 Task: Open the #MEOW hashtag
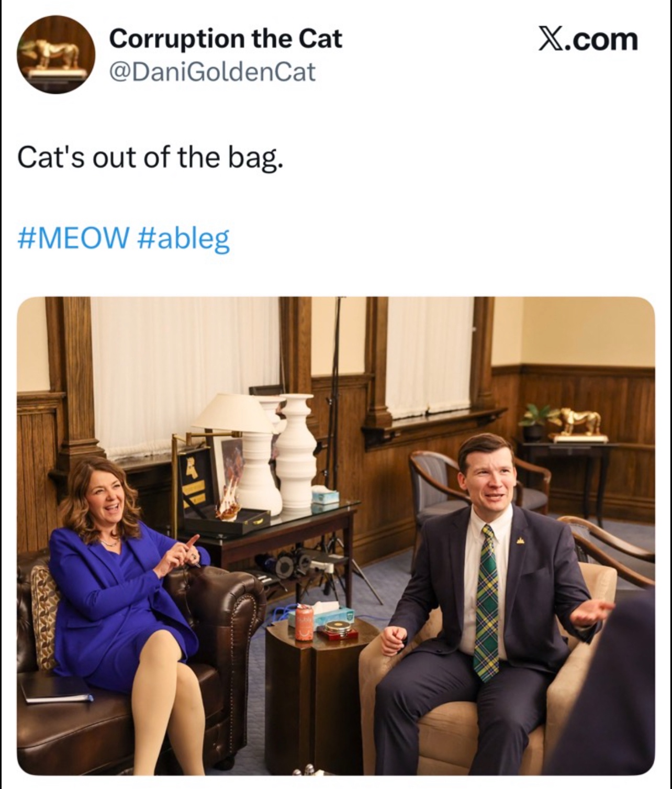point(73,238)
